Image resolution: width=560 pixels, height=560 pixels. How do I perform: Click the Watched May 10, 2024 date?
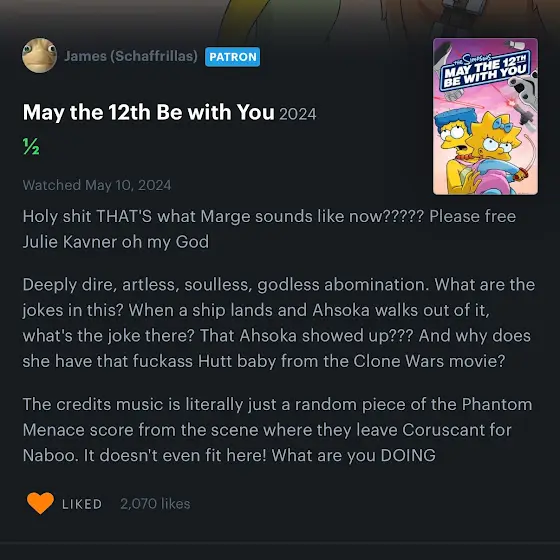click(97, 185)
